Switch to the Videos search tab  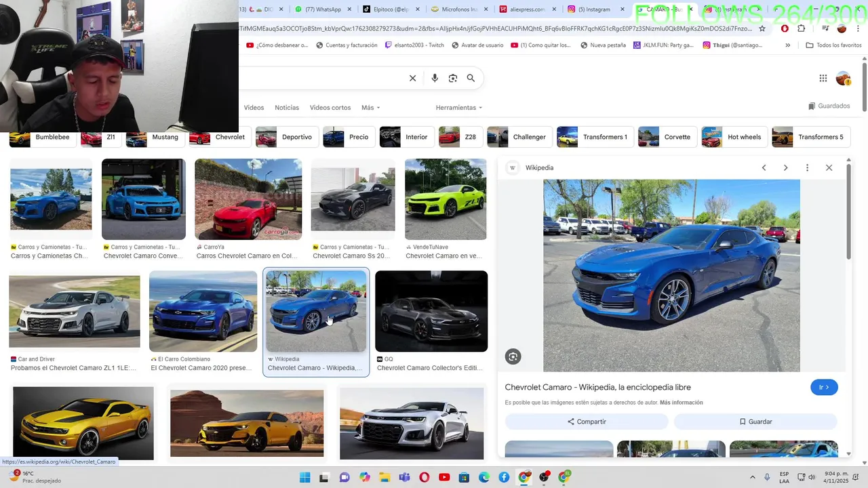(x=254, y=108)
